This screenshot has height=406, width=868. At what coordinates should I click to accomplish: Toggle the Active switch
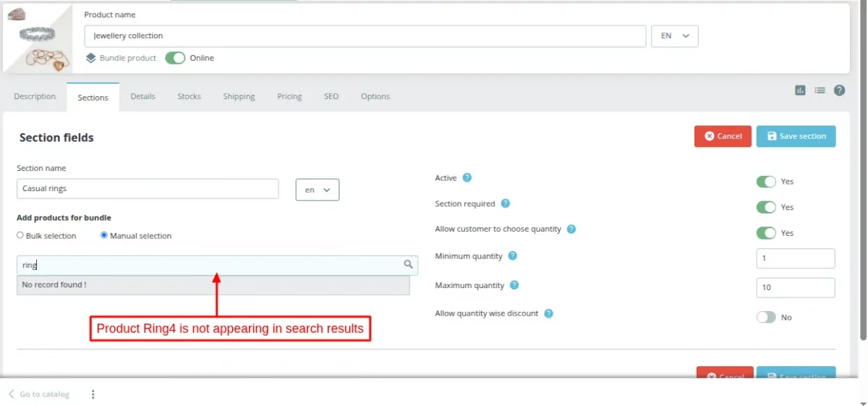[x=766, y=182]
